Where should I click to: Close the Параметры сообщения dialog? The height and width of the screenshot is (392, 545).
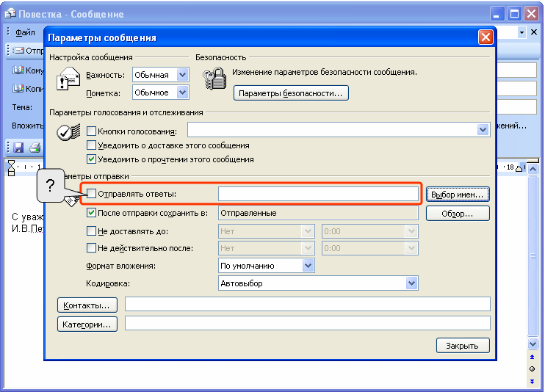coord(486,37)
